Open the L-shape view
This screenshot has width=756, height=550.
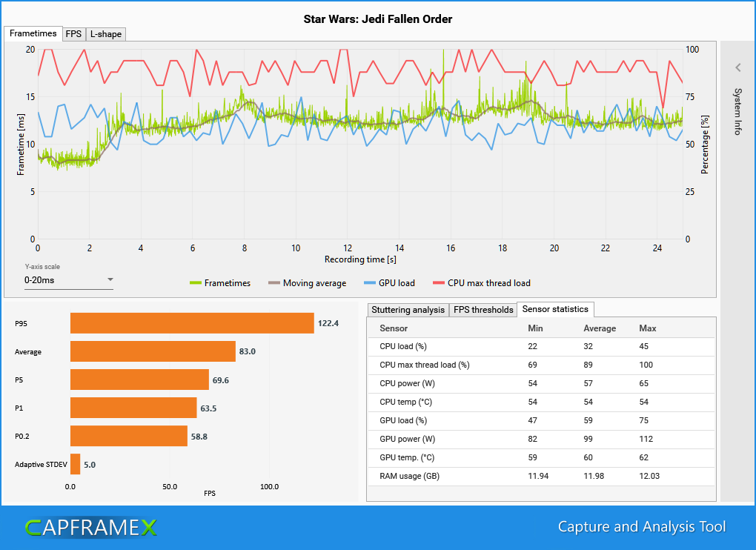105,34
